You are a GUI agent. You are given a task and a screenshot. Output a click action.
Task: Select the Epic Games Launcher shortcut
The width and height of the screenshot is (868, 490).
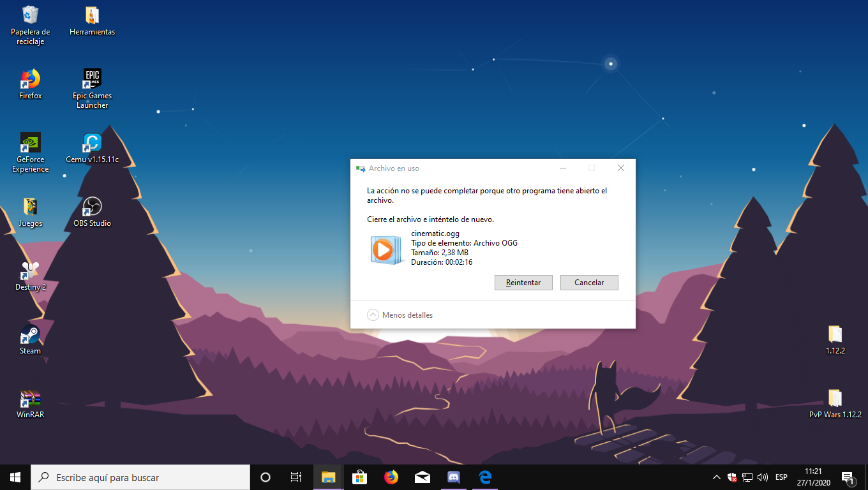click(92, 89)
